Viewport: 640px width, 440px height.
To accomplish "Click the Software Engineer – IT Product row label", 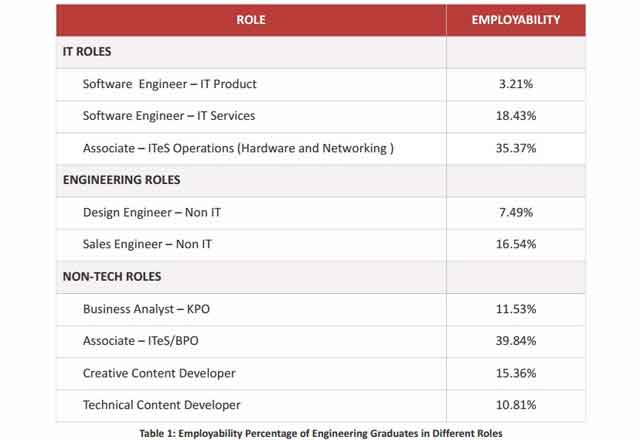I will pos(170,83).
